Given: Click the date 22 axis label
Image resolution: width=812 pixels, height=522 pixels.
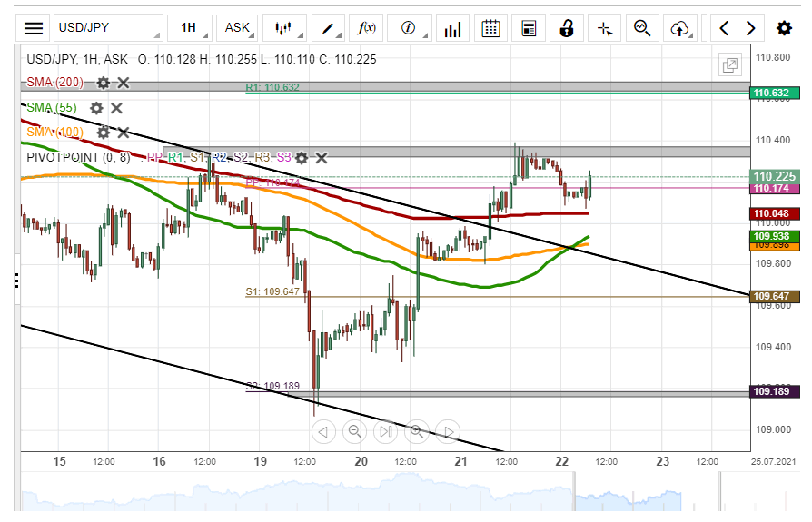Looking at the screenshot, I should click(x=562, y=461).
